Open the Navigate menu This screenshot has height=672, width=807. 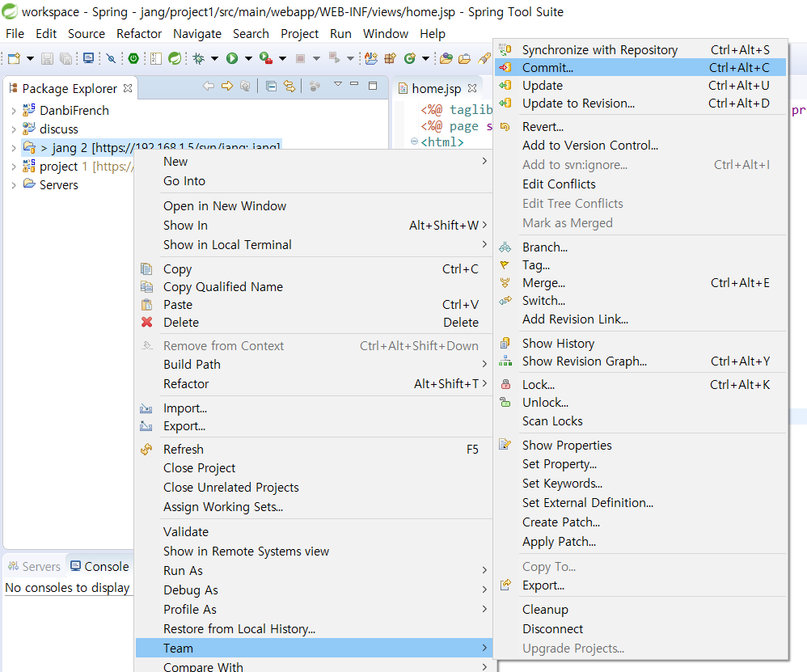click(x=197, y=33)
